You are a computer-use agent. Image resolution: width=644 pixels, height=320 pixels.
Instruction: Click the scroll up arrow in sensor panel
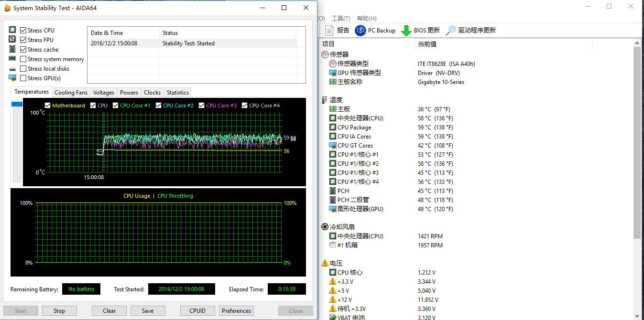coord(637,43)
